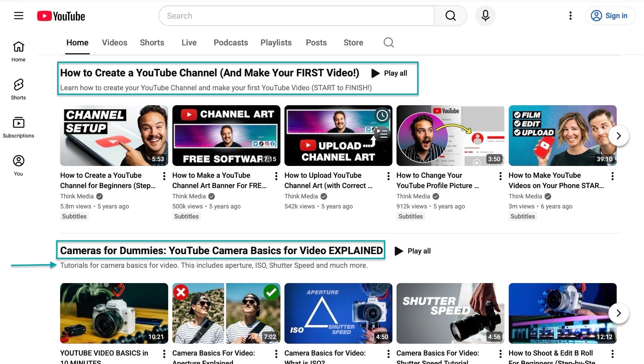
Task: Click Subtitles badge under 912k views video
Action: tap(411, 216)
